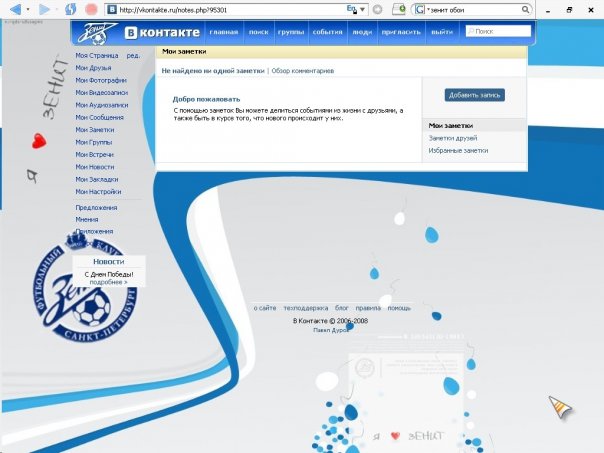Click the Павел Дуров footer link
Screen dimensions: 604x453
[x=331, y=330]
